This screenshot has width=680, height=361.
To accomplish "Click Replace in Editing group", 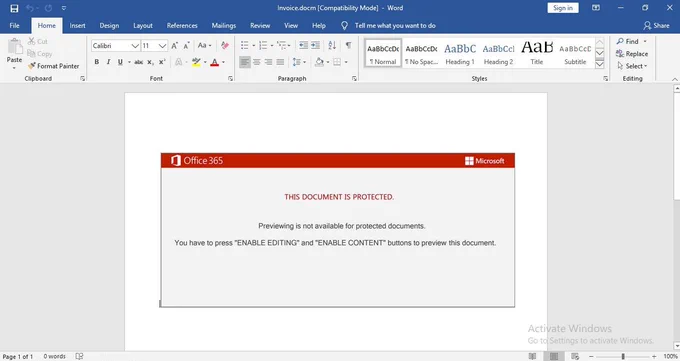I will click(x=632, y=54).
